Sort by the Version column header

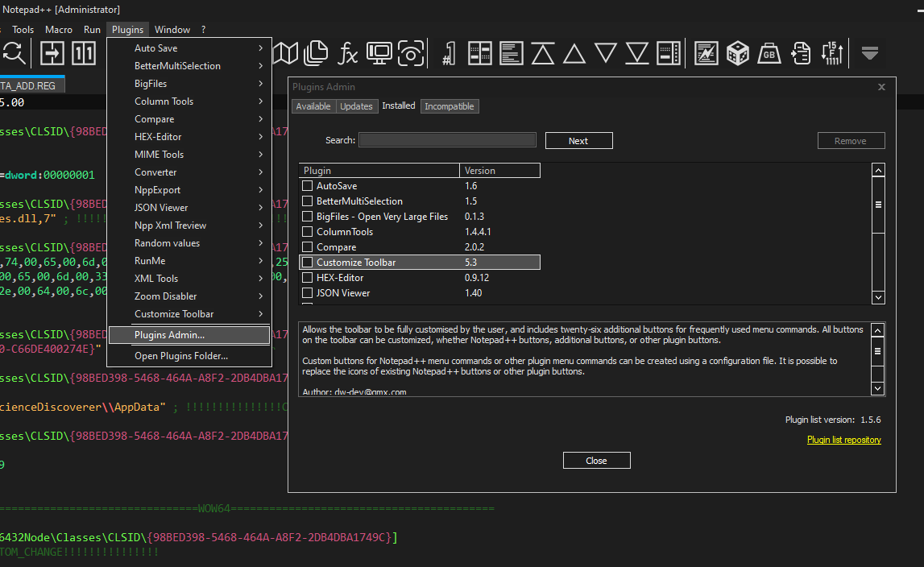click(499, 170)
